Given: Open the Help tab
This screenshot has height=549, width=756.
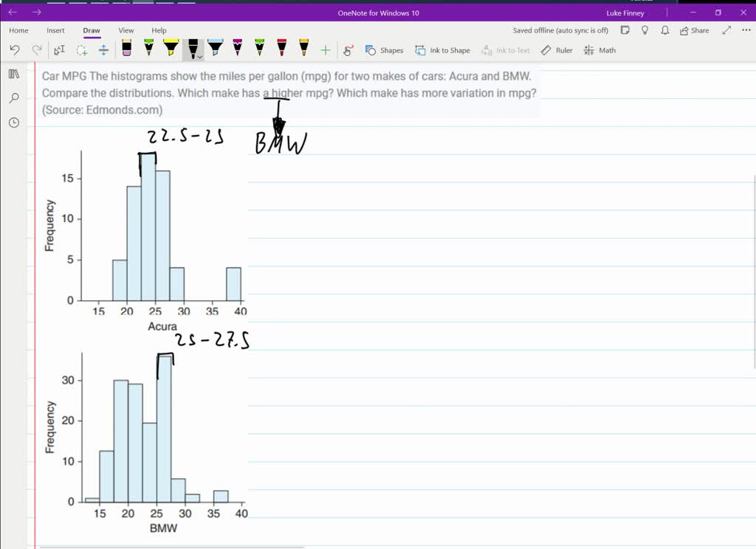Looking at the screenshot, I should click(159, 30).
